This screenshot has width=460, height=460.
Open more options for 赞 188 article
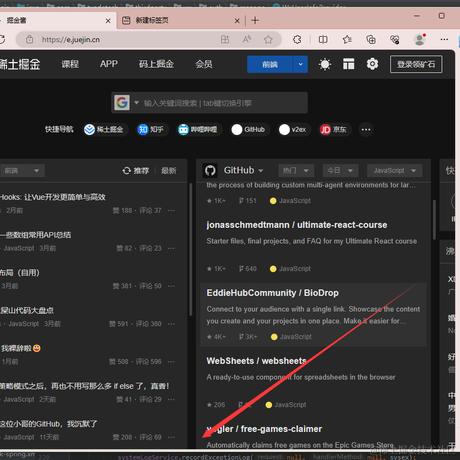[171, 211]
